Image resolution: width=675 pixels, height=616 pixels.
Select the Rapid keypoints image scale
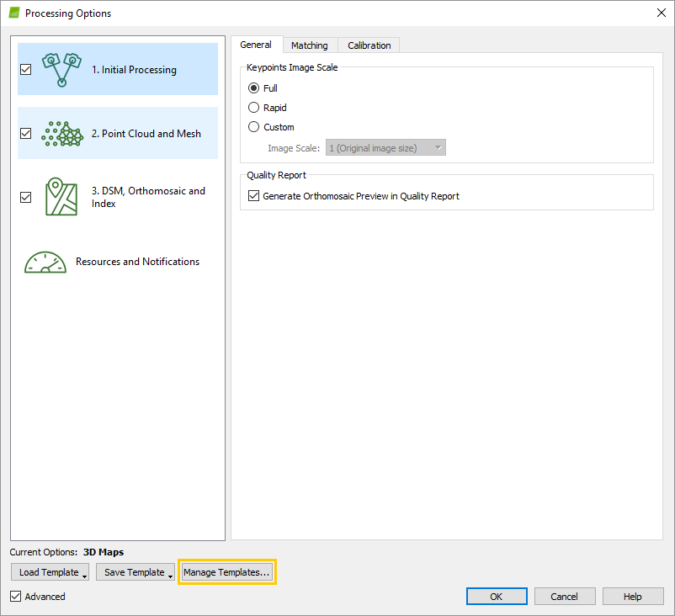coord(253,107)
